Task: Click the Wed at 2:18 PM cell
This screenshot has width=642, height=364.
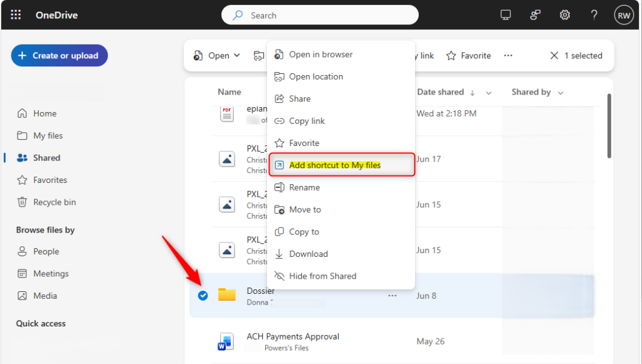Action: pyautogui.click(x=446, y=113)
